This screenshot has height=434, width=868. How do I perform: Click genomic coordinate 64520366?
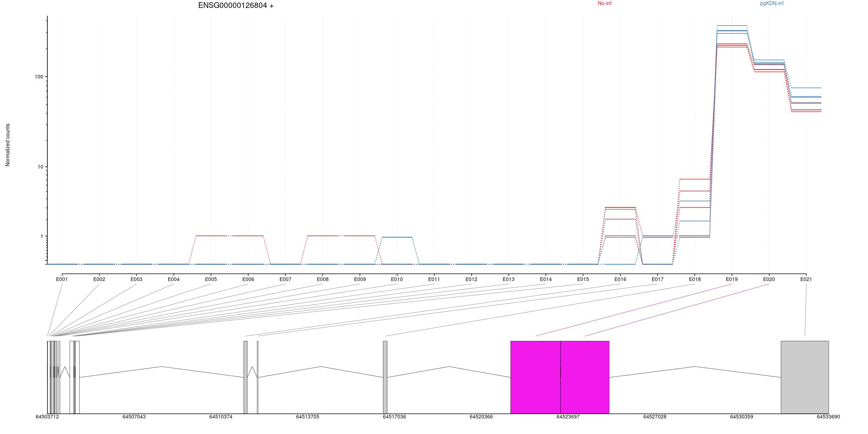coord(481,417)
